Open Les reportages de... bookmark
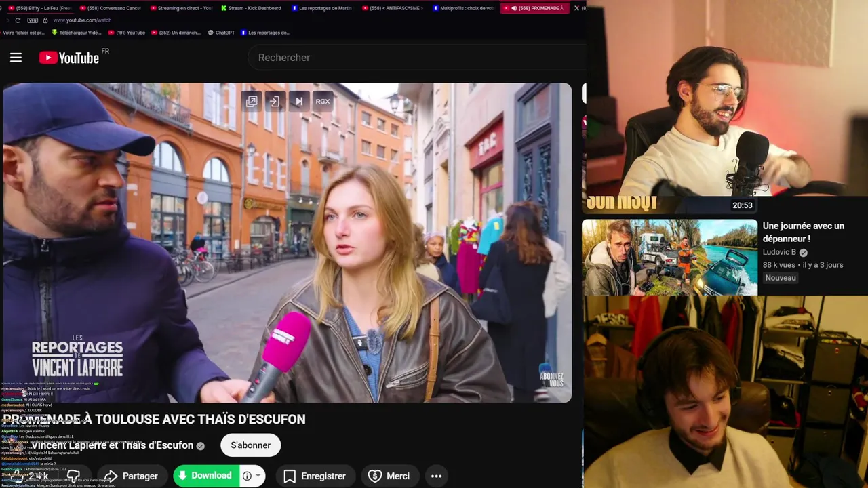The height and width of the screenshot is (488, 868). [x=265, y=33]
